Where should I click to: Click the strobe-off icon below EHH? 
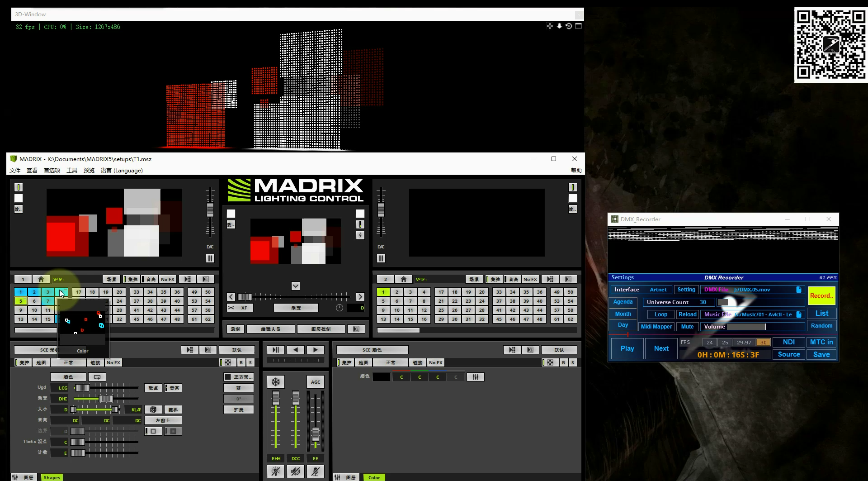pyautogui.click(x=275, y=471)
